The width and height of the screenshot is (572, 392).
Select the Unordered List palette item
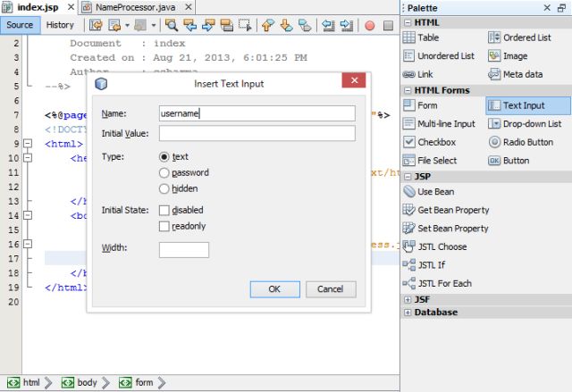point(439,55)
